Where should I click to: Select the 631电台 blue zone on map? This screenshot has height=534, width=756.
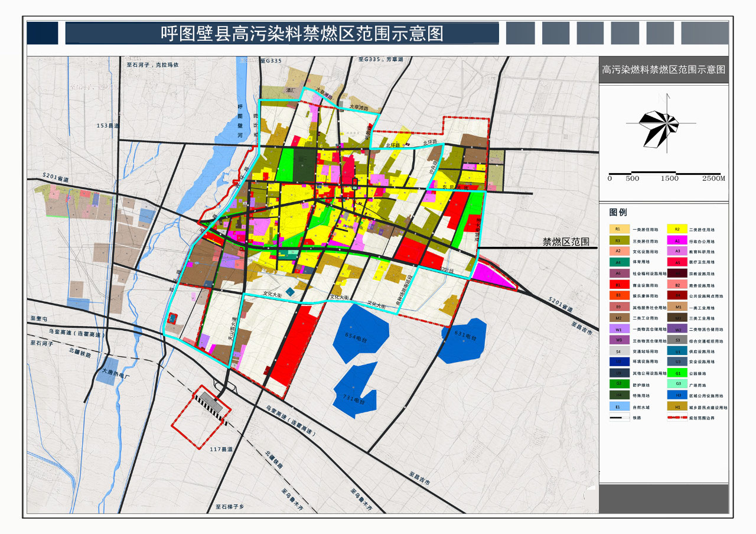click(464, 338)
